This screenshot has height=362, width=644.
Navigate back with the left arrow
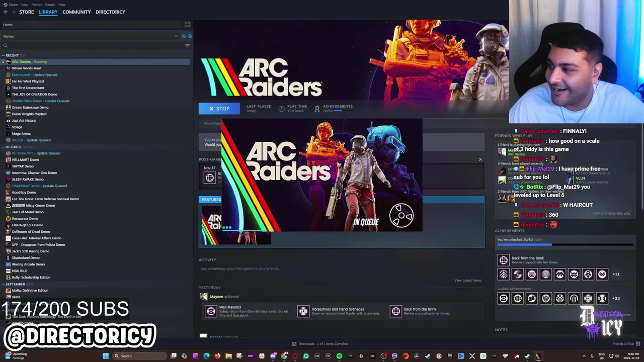click(6, 12)
